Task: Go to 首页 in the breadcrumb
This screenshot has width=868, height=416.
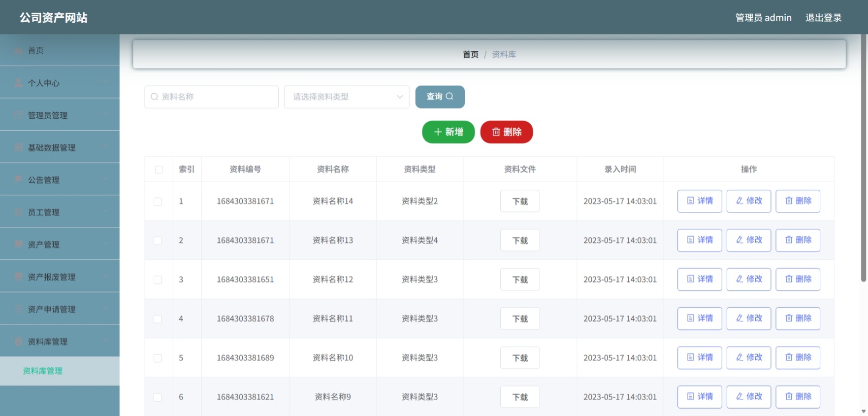Action: click(470, 54)
